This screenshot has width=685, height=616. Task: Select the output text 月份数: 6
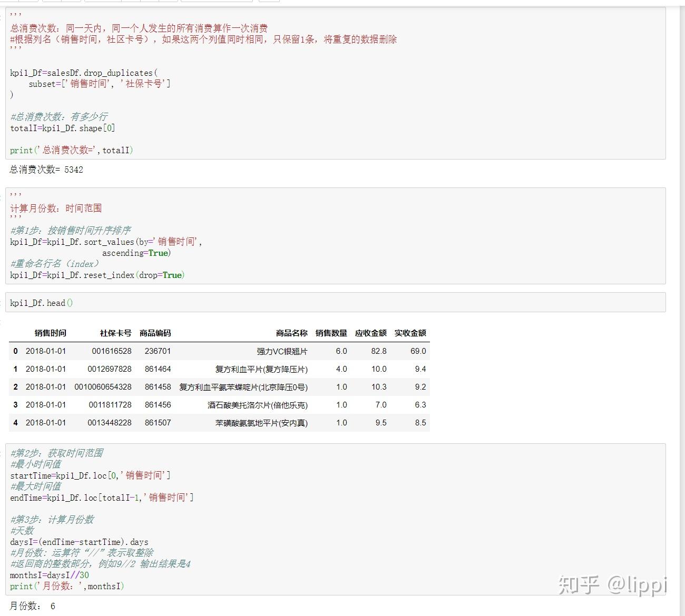(32, 606)
